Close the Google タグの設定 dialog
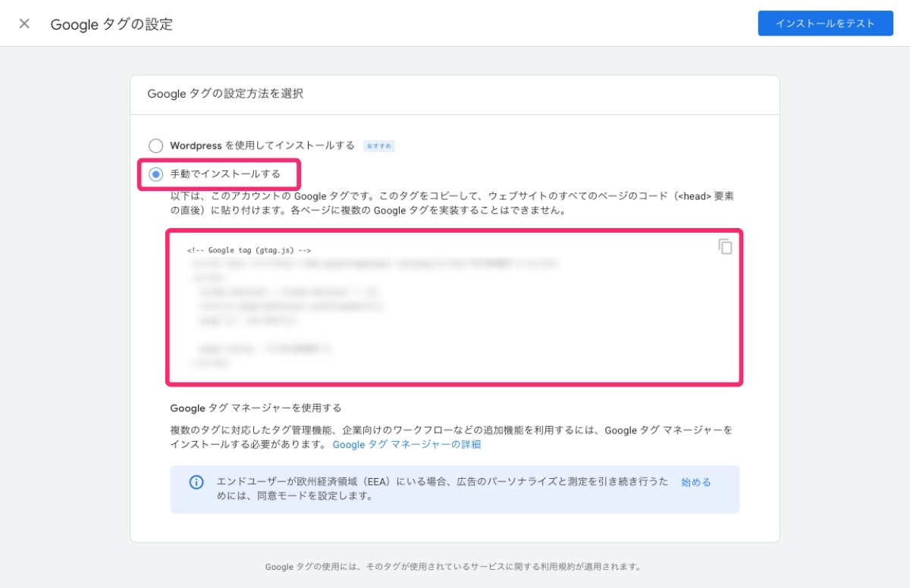Viewport: 910px width, 588px height. [x=24, y=23]
